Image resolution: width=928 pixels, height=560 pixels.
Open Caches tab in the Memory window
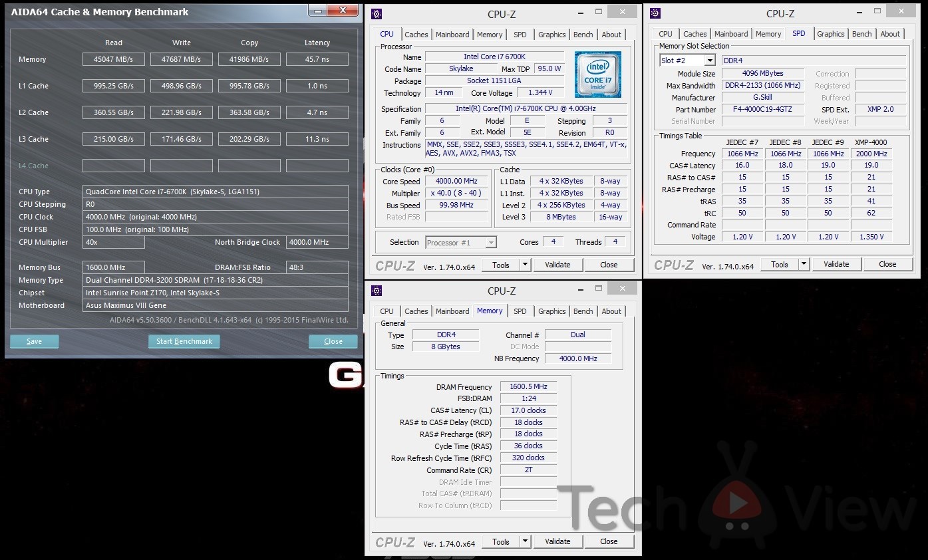coord(416,311)
